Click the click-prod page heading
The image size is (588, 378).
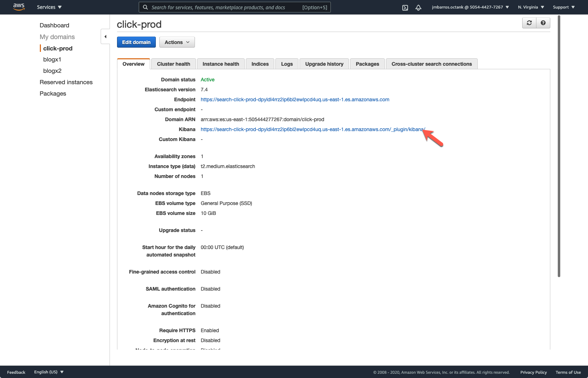click(x=139, y=24)
